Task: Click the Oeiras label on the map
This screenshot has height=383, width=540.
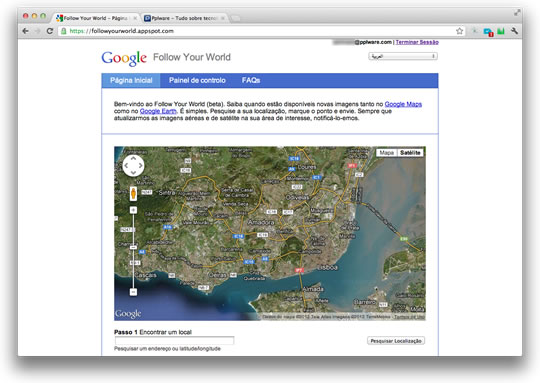Action: pyautogui.click(x=218, y=275)
